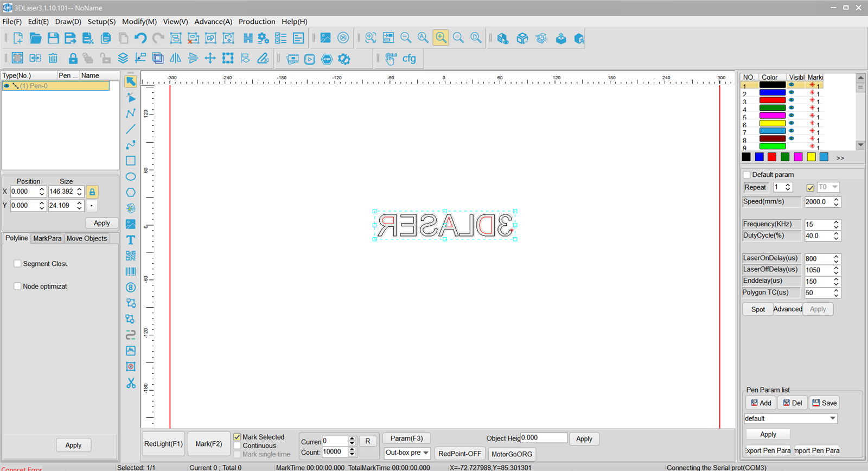The height and width of the screenshot is (471, 868).
Task: Save the file using the floppy disk icon
Action: (53, 38)
